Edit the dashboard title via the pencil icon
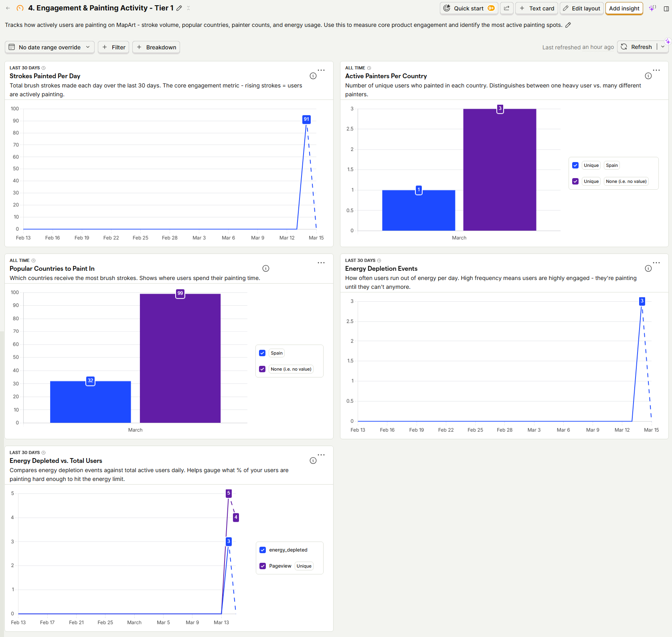 pyautogui.click(x=179, y=8)
